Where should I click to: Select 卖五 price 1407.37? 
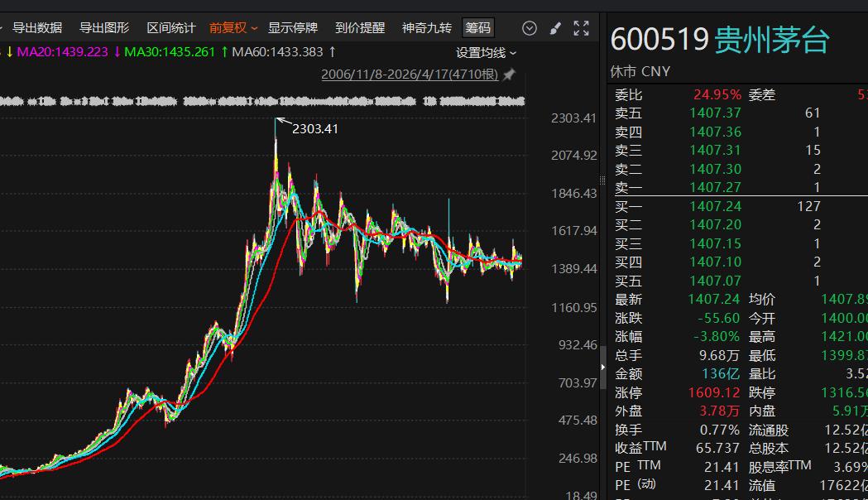tap(715, 113)
